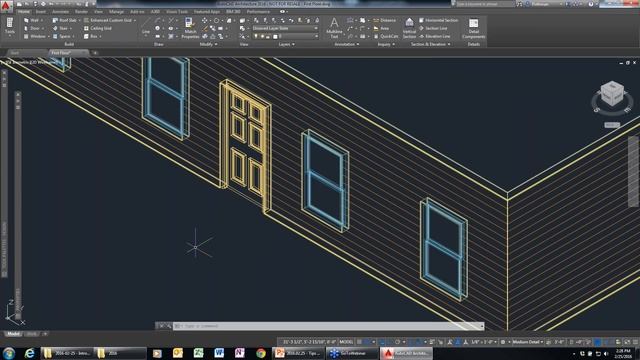This screenshot has width=640, height=360.
Task: Open Microsoft Word from the taskbar
Action: (219, 353)
